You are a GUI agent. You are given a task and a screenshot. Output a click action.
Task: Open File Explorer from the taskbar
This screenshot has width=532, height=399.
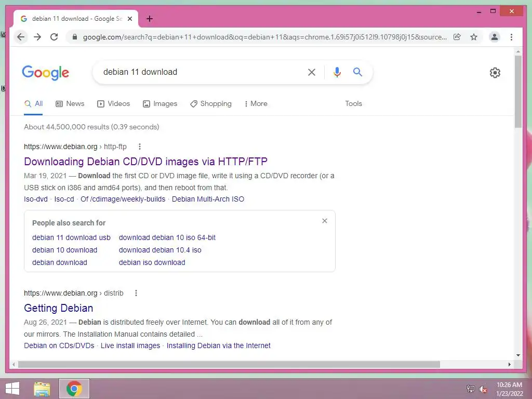(x=42, y=389)
